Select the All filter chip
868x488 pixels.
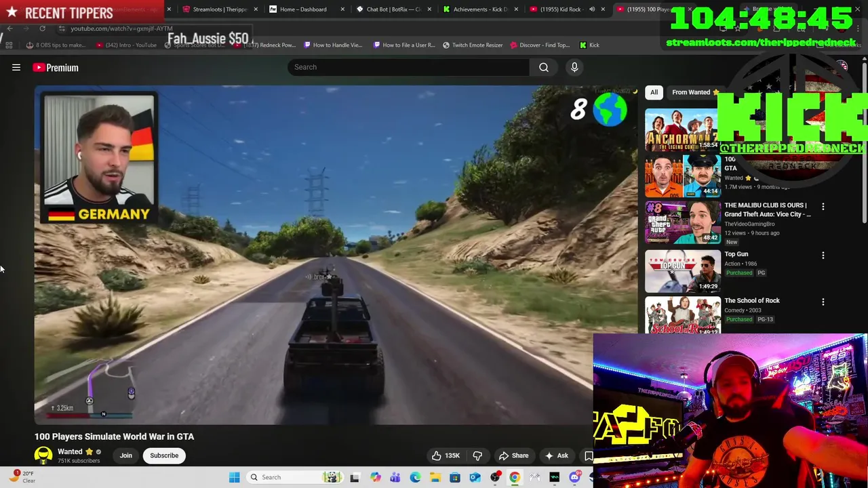click(654, 92)
